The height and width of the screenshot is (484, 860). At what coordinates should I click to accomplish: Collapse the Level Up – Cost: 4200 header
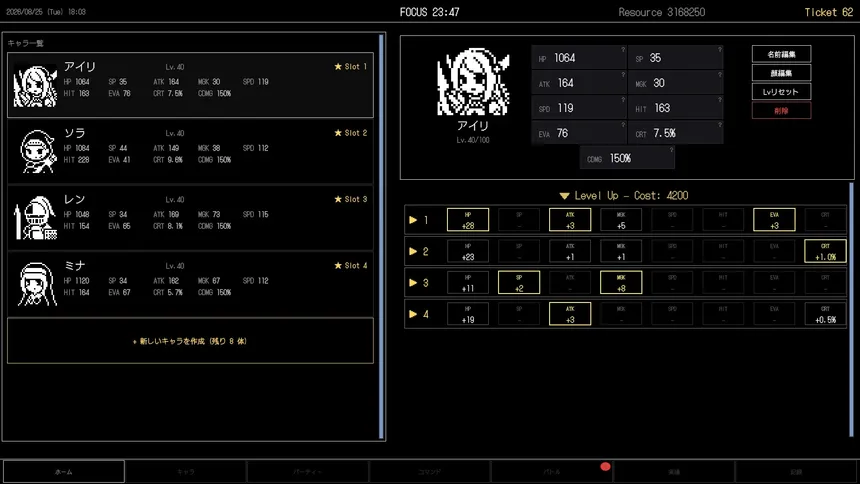pos(624,195)
